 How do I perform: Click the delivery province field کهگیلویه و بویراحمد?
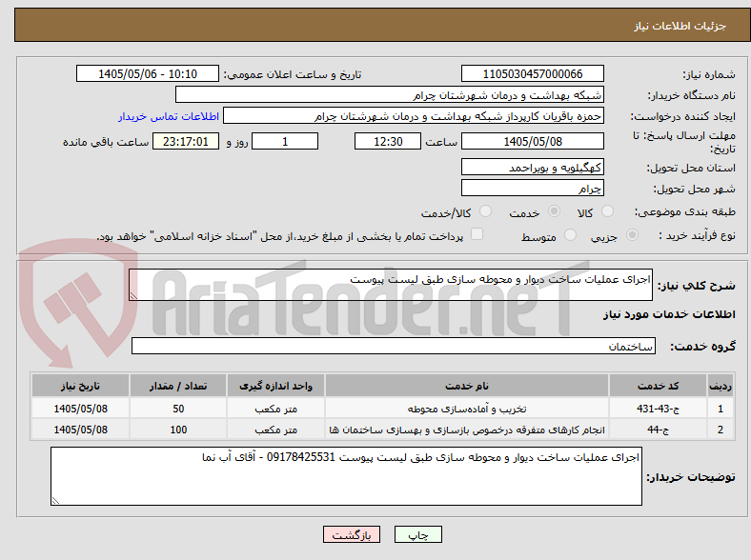pos(532,167)
